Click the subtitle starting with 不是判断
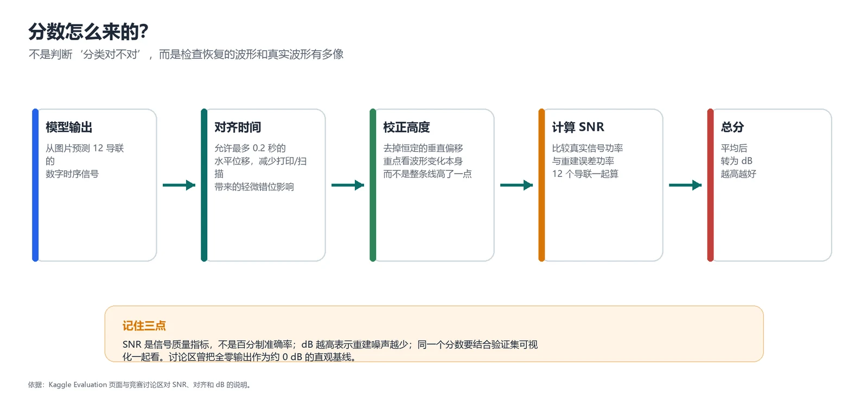Image resolution: width=868 pixels, height=402 pixels. coord(186,54)
